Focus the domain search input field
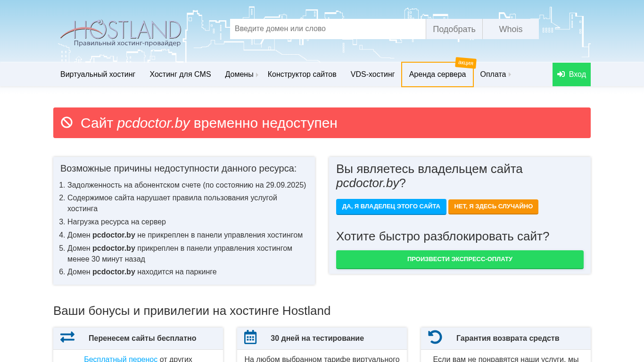644x362 pixels. 328,29
